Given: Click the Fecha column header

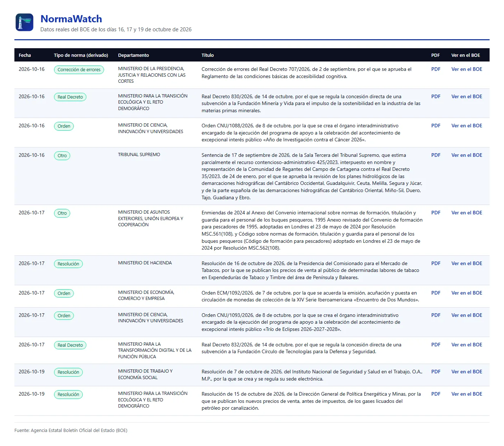Looking at the screenshot, I should point(25,55).
